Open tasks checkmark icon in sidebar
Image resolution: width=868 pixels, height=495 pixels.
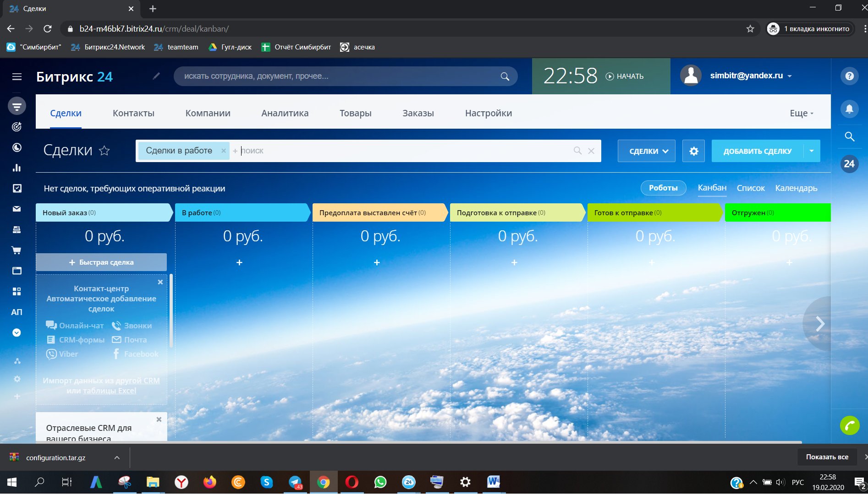pyautogui.click(x=17, y=188)
